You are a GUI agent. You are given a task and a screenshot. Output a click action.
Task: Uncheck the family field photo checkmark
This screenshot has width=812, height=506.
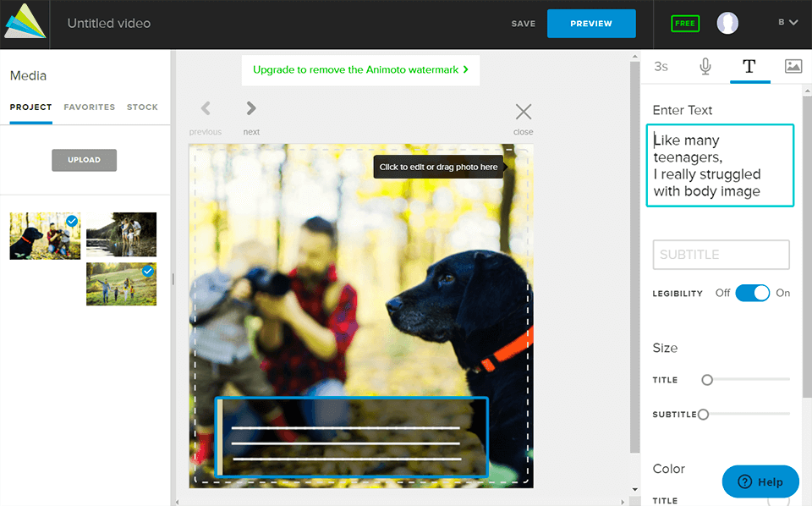148,272
